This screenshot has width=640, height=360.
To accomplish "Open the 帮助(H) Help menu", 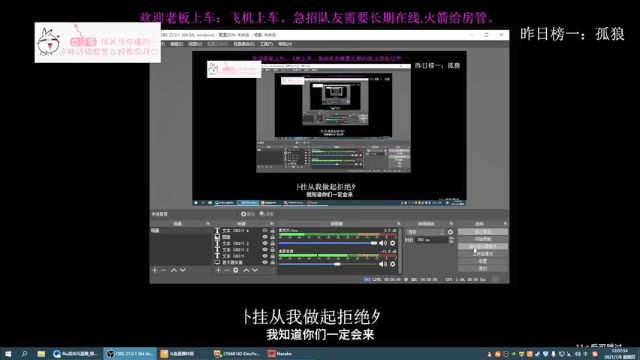I will [285, 44].
